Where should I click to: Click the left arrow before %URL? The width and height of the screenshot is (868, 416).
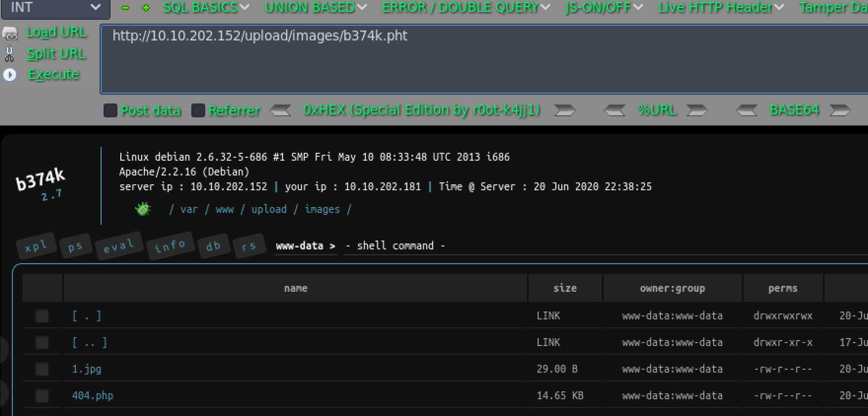click(x=615, y=110)
